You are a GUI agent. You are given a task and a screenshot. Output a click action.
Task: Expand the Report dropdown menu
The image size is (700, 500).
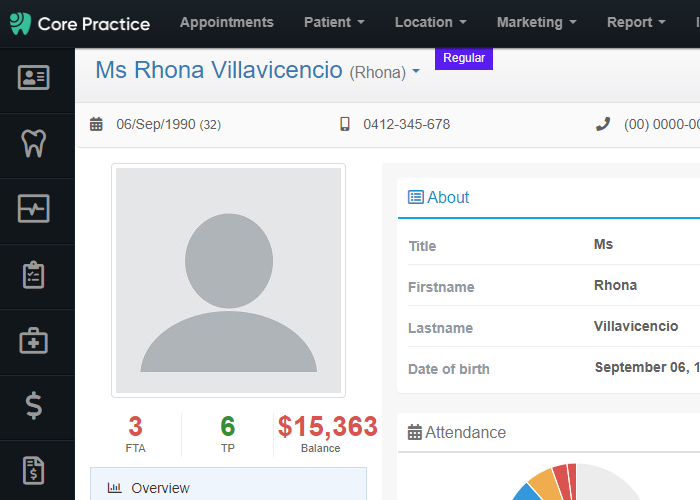coord(636,22)
